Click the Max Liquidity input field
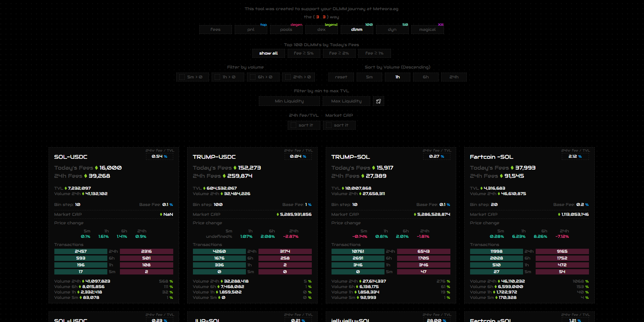 tap(346, 101)
